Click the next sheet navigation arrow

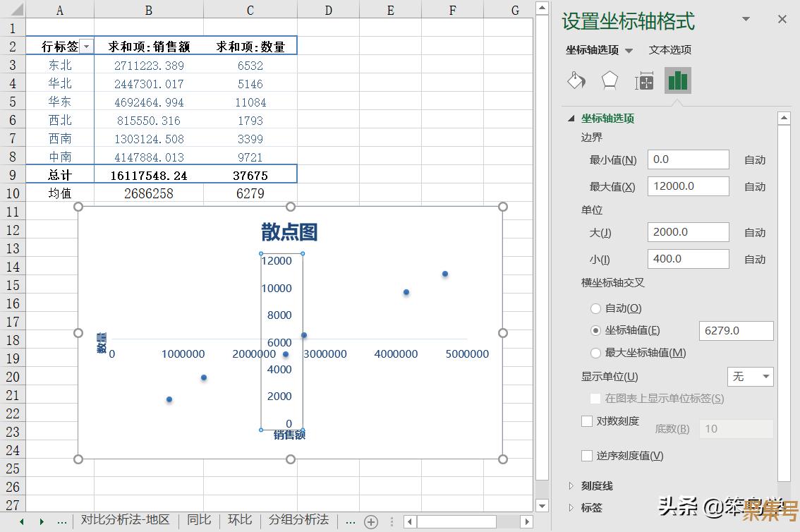[42, 521]
